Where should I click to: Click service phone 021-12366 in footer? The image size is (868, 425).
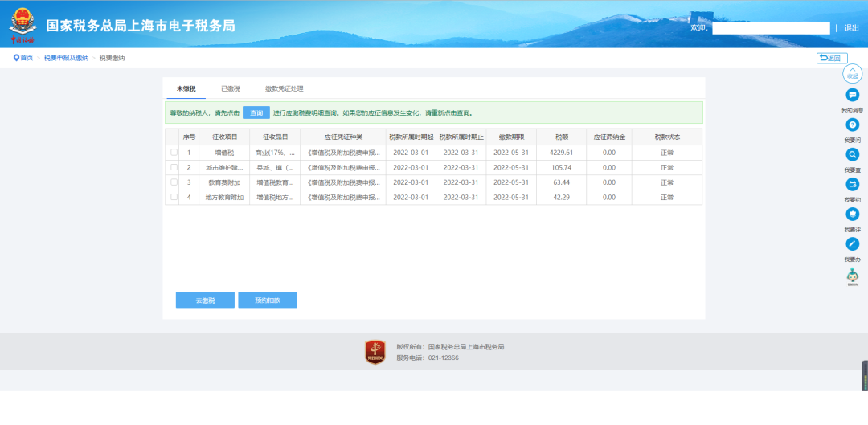coord(443,358)
